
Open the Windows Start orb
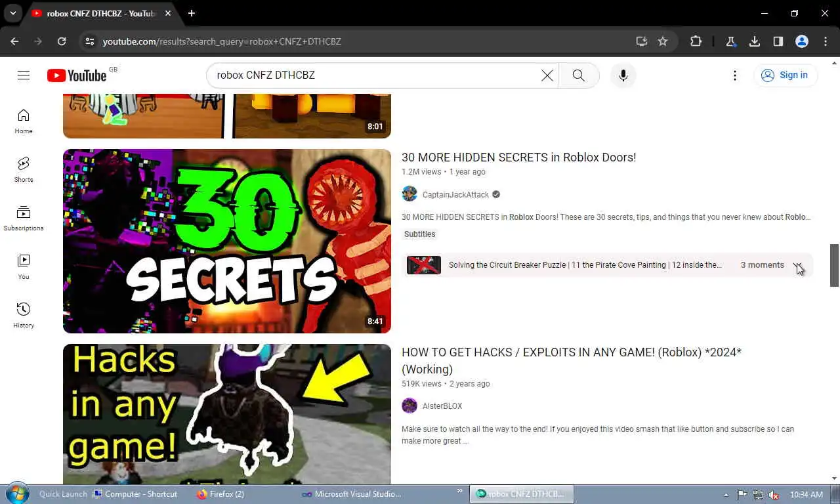click(x=16, y=493)
